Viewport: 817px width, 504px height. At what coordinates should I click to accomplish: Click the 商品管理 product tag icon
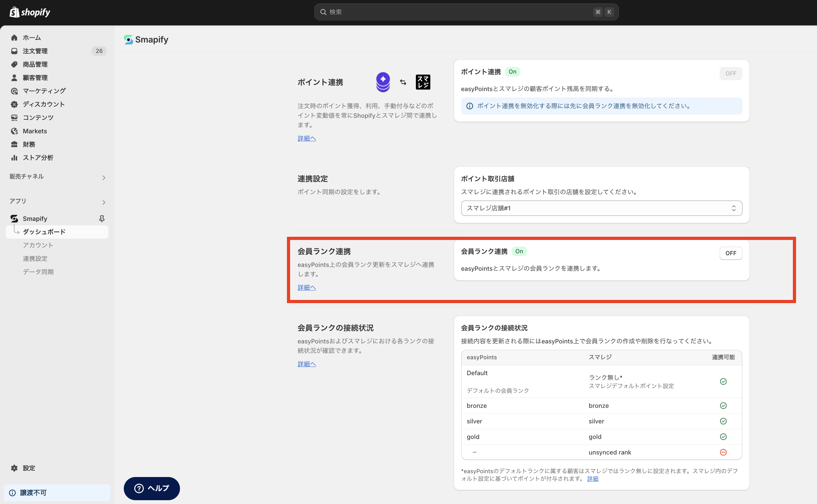pyautogui.click(x=14, y=64)
